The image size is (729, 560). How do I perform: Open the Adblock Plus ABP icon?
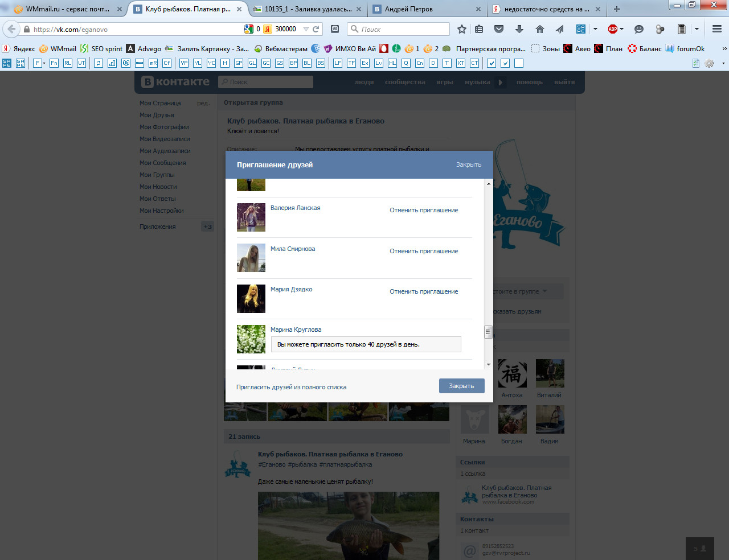pos(613,29)
